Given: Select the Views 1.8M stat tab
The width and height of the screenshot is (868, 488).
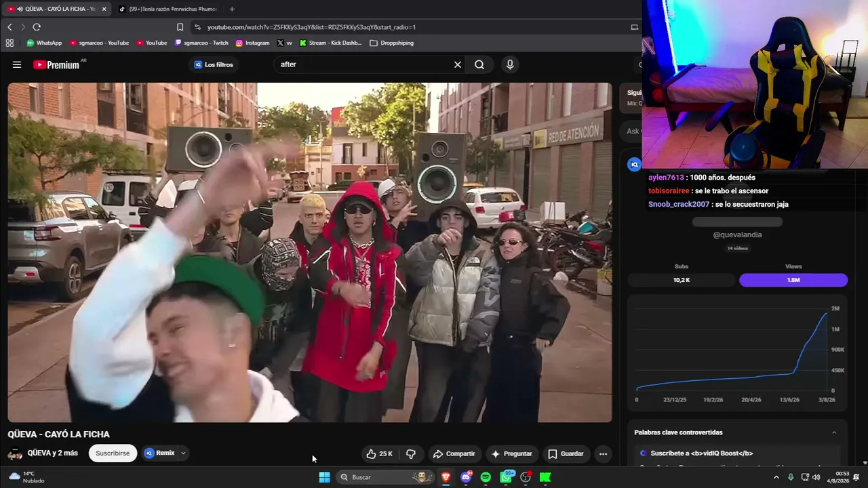Looking at the screenshot, I should coord(793,280).
